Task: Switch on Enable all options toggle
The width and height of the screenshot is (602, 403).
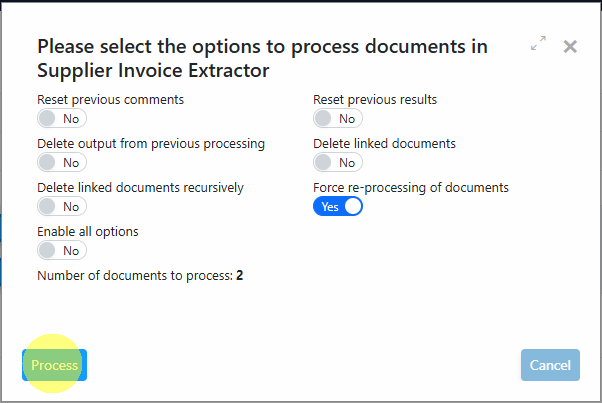Action: [62, 250]
